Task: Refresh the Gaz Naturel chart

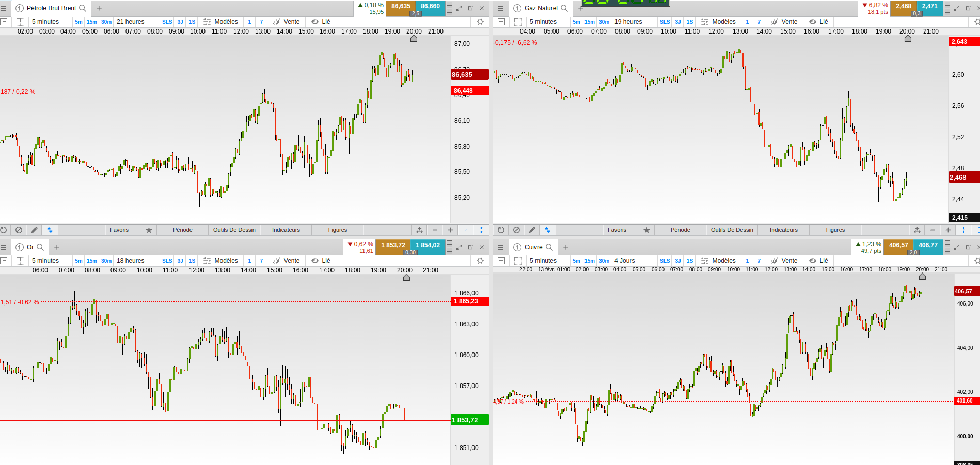Action: coord(501,230)
